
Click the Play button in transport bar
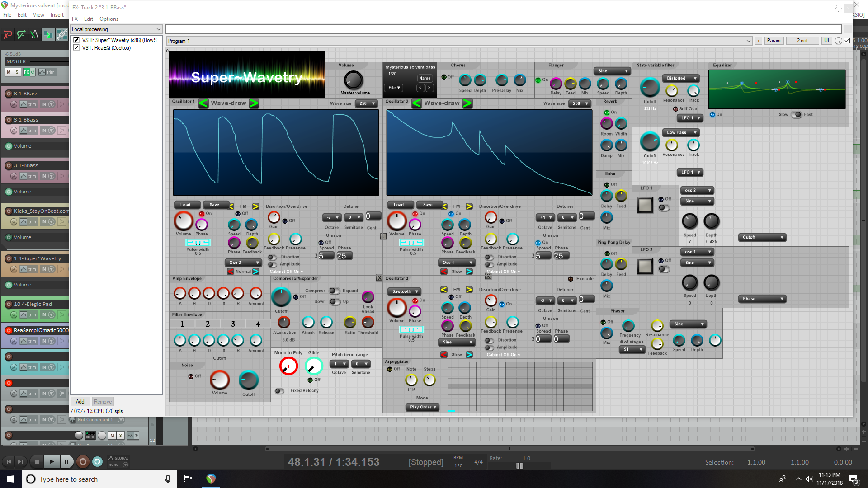[x=52, y=461]
